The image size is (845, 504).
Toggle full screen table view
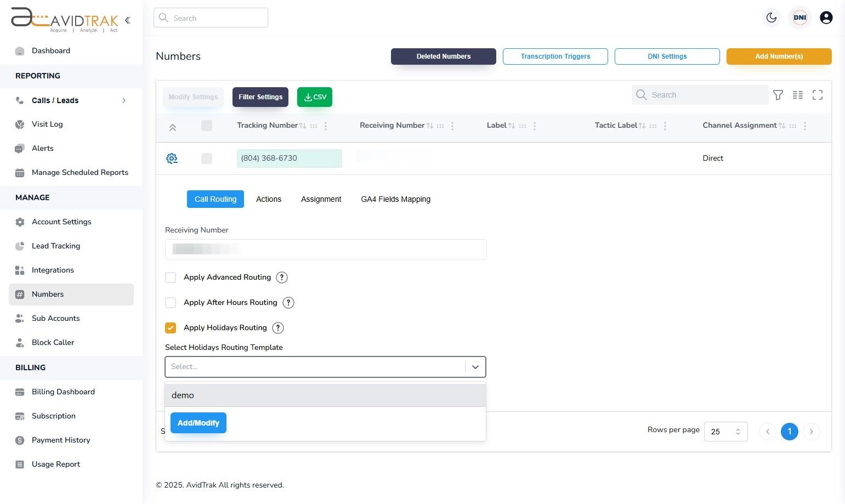coord(818,95)
